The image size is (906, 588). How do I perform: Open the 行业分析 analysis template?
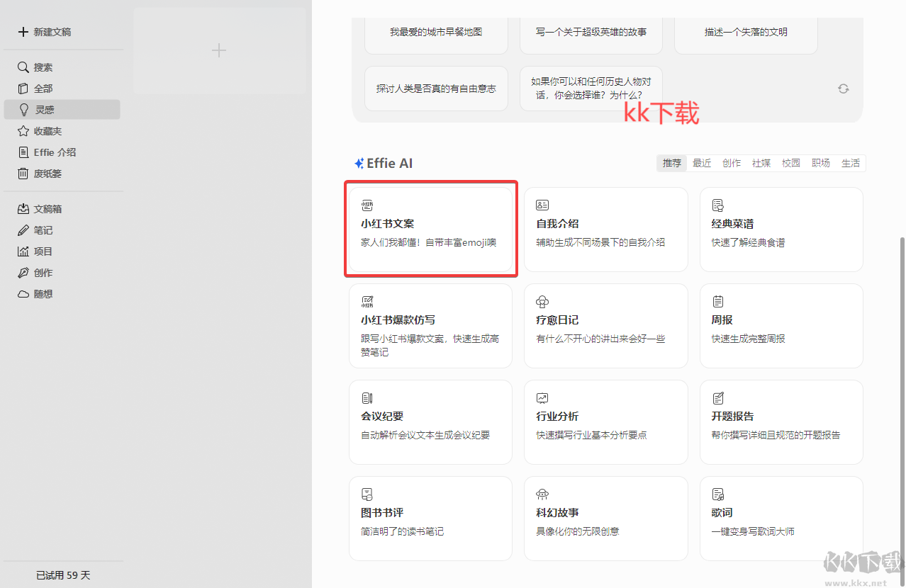605,422
